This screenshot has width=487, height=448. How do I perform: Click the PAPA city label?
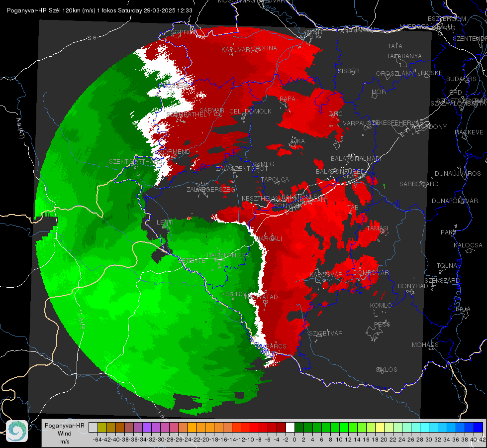coord(288,99)
